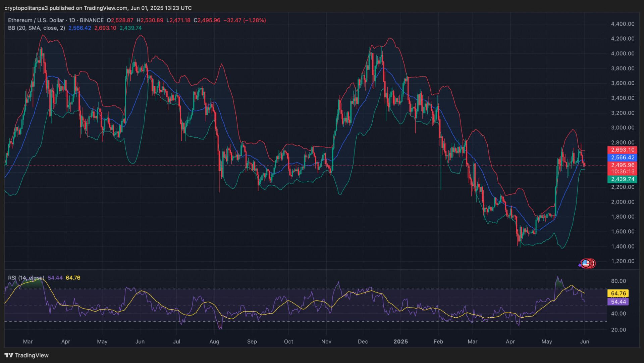This screenshot has height=363, width=644.
Task: Click the RSI 80.00 level on RSI scale
Action: (x=619, y=281)
